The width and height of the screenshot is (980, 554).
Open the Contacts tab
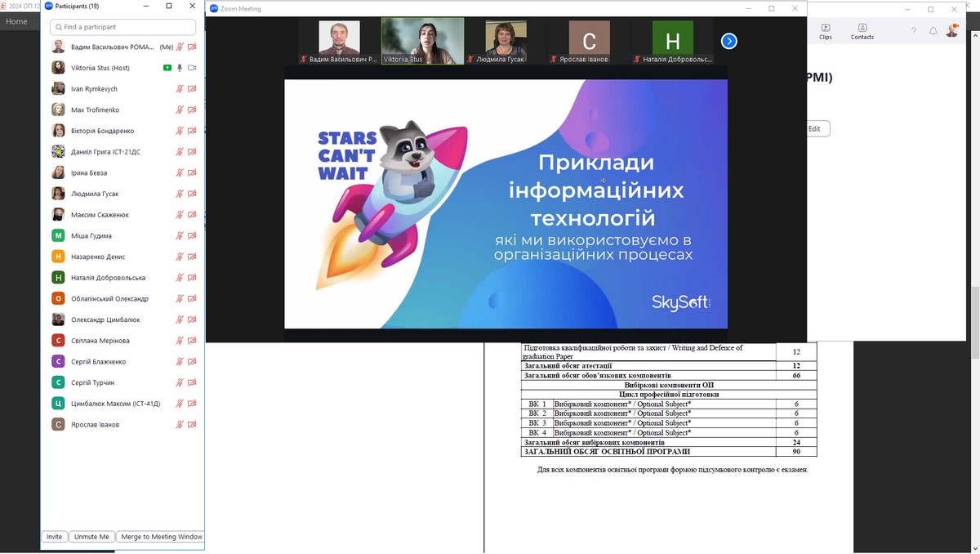862,31
